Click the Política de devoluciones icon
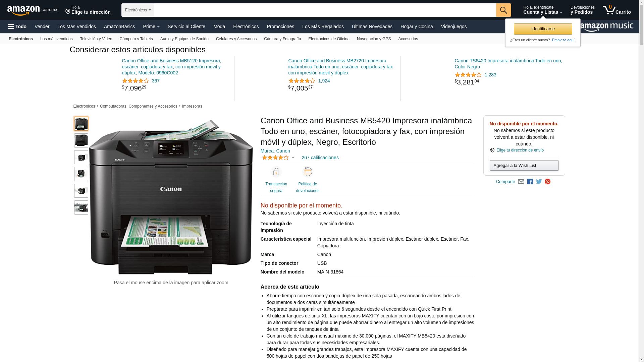Image resolution: width=644 pixels, height=362 pixels. tap(308, 172)
